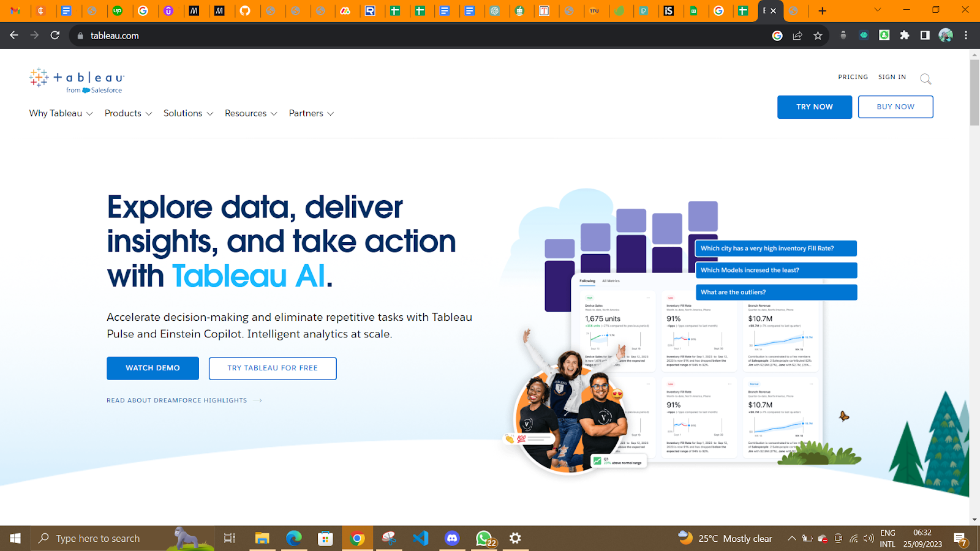This screenshot has width=980, height=551.
Task: Click the Watch Demo button
Action: (153, 368)
